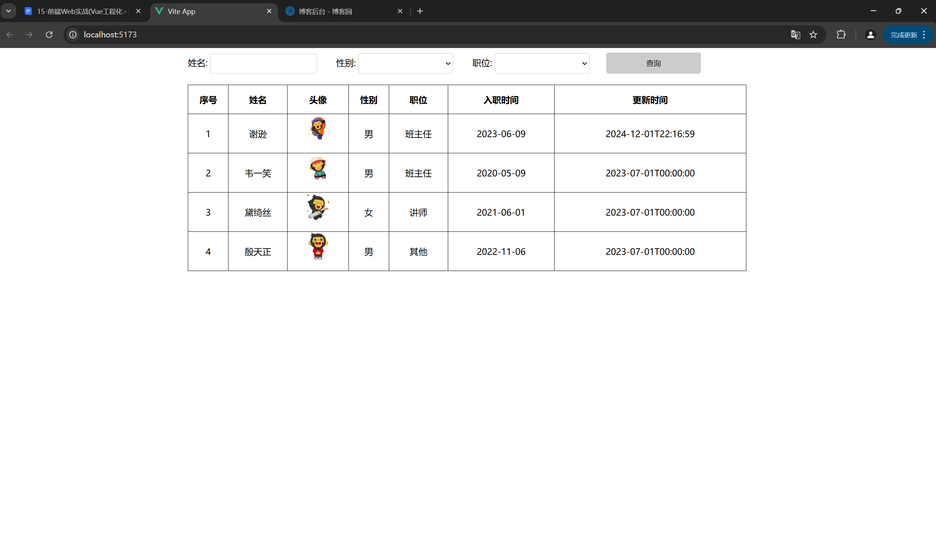Click 韦一笑's avatar image

318,168
